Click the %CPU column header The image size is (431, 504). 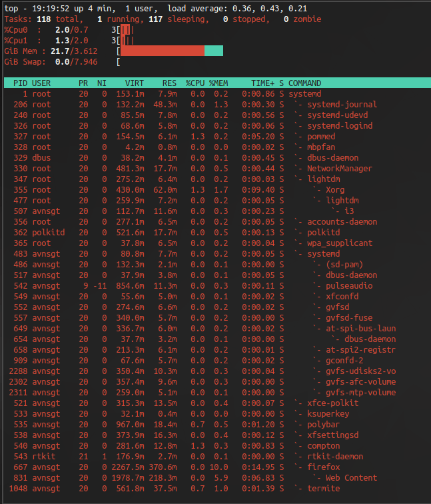coord(195,83)
